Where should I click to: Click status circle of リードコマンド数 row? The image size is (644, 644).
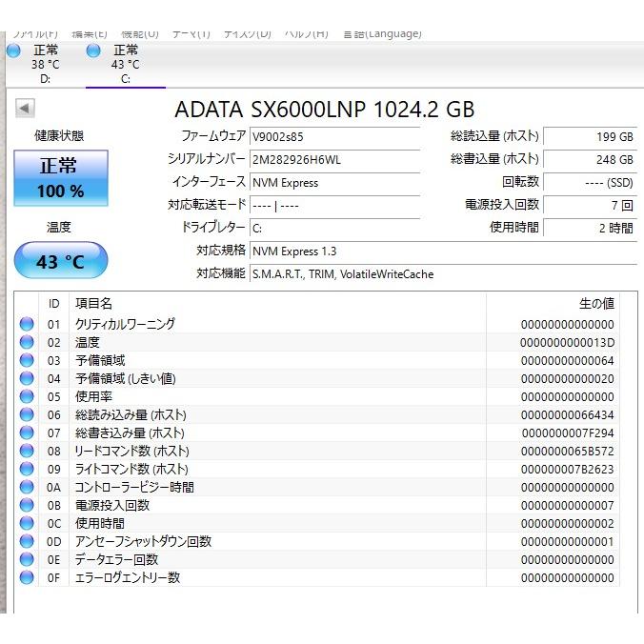(x=27, y=451)
